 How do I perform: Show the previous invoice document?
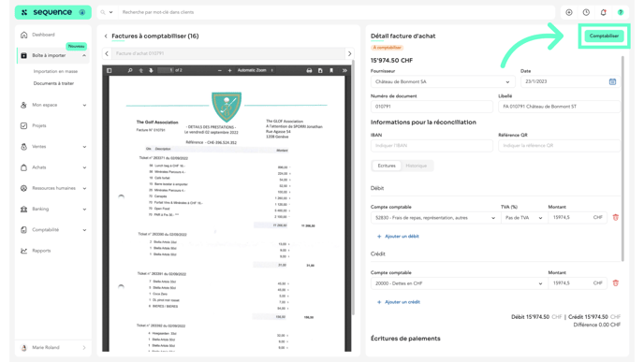click(107, 53)
